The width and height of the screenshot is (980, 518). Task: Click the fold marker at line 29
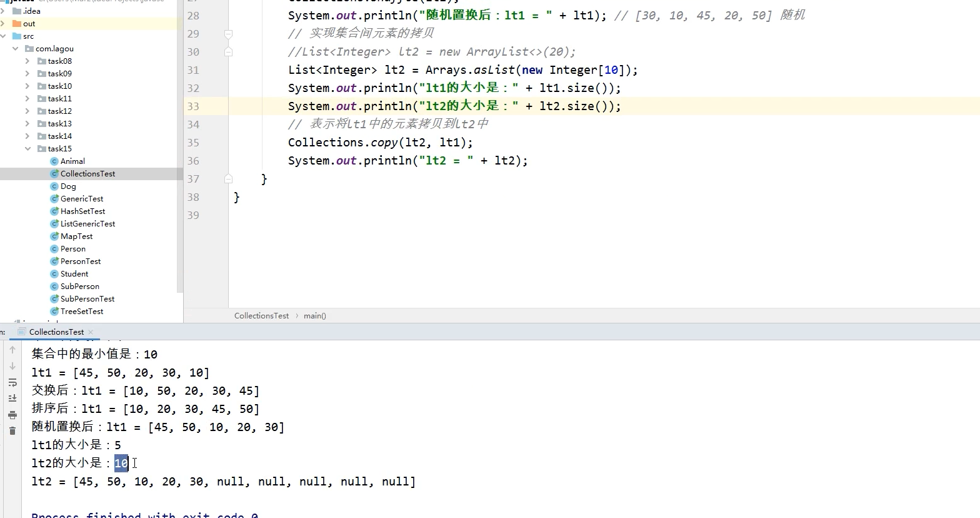click(x=228, y=34)
